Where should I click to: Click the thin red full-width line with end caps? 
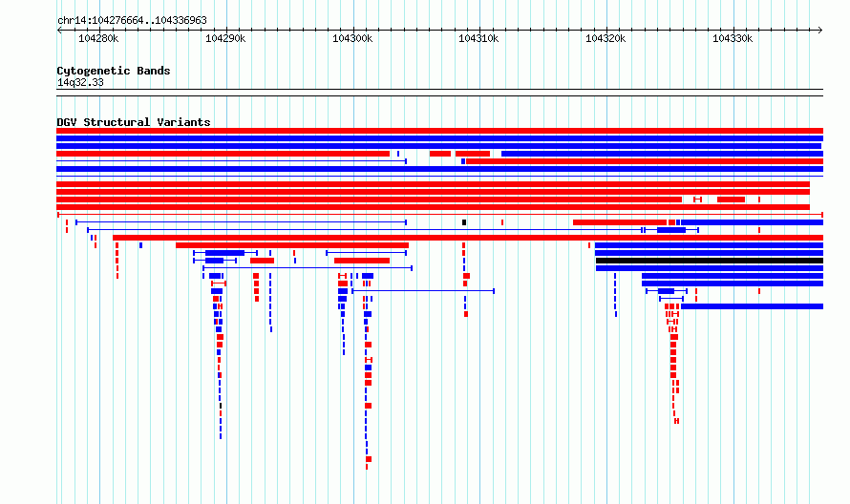click(x=439, y=215)
